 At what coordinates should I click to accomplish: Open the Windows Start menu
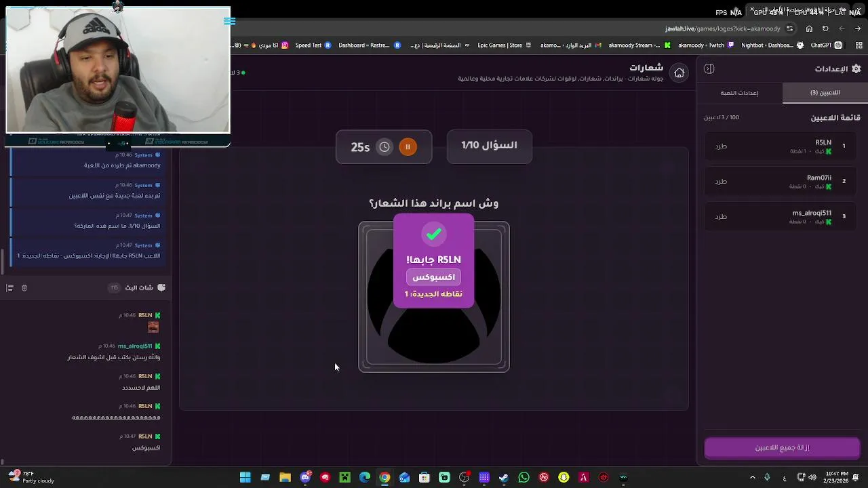coord(245,478)
